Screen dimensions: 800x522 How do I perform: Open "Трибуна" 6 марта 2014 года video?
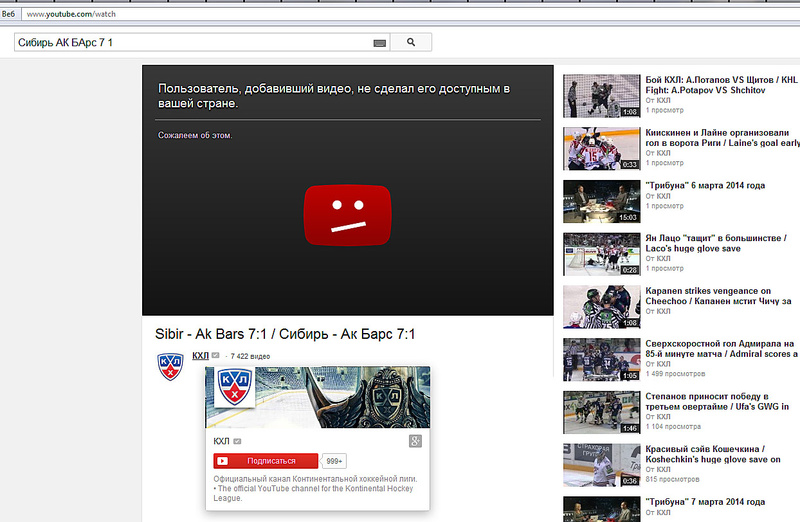click(x=705, y=185)
